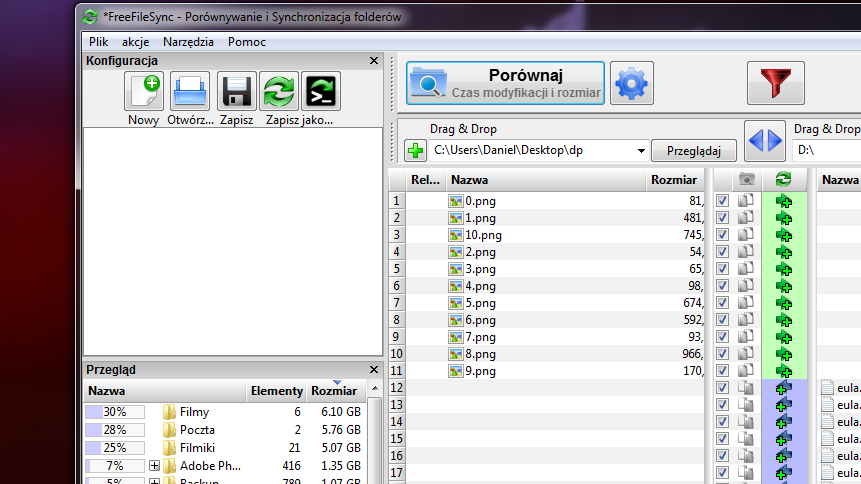This screenshot has height=484, width=861.
Task: Click the 28% usage bar for Poczta
Action: (x=115, y=430)
